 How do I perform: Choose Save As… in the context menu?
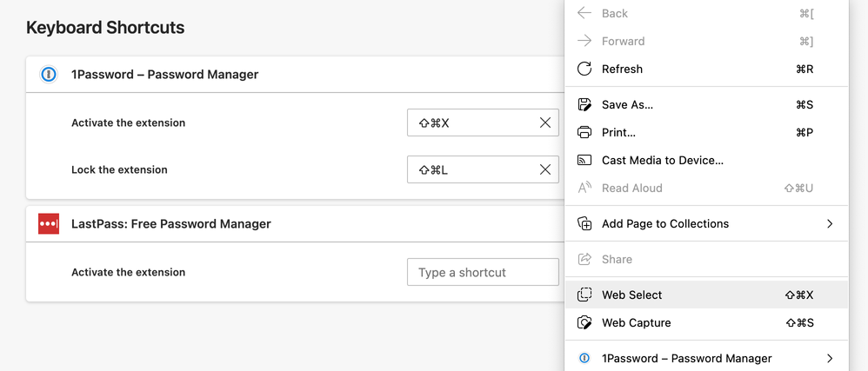[x=627, y=105]
